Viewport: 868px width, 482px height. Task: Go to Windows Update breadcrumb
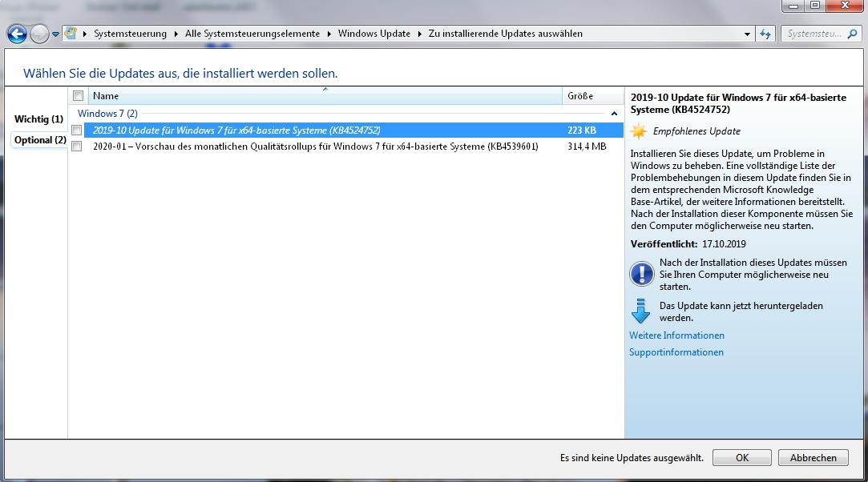(374, 34)
